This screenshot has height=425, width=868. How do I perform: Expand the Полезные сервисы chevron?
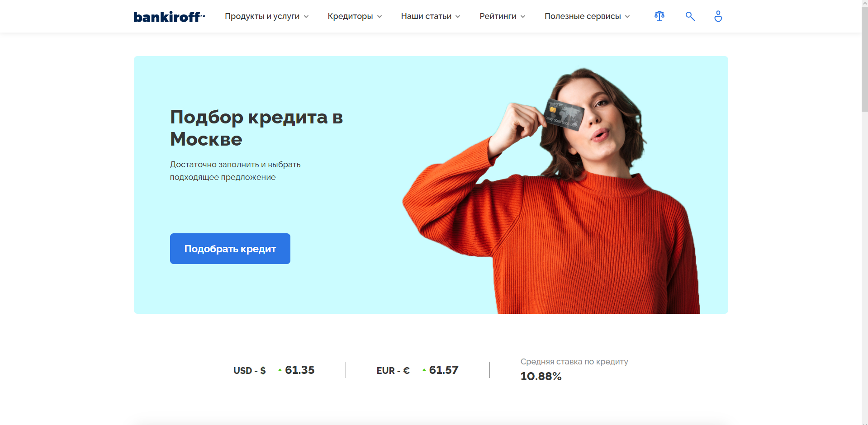[627, 17]
